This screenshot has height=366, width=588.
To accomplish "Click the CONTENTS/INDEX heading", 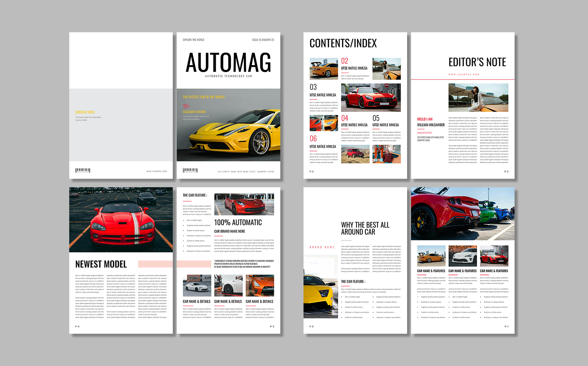I will coord(343,43).
